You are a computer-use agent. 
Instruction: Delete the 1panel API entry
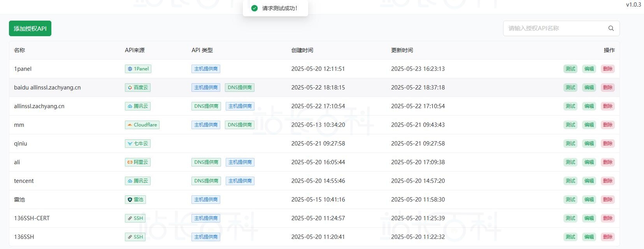pyautogui.click(x=608, y=69)
